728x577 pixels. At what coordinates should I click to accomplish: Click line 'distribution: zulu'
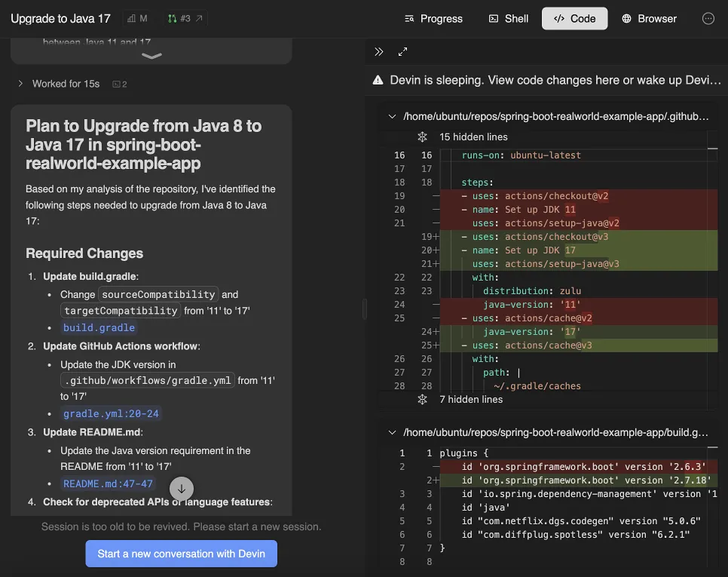[x=579, y=291]
